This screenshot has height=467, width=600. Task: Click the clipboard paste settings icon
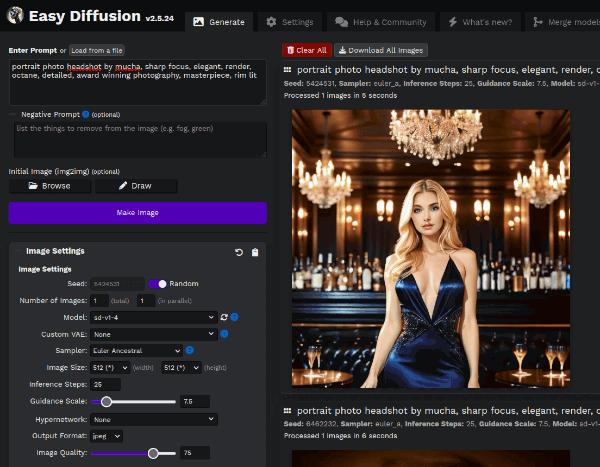coord(255,252)
